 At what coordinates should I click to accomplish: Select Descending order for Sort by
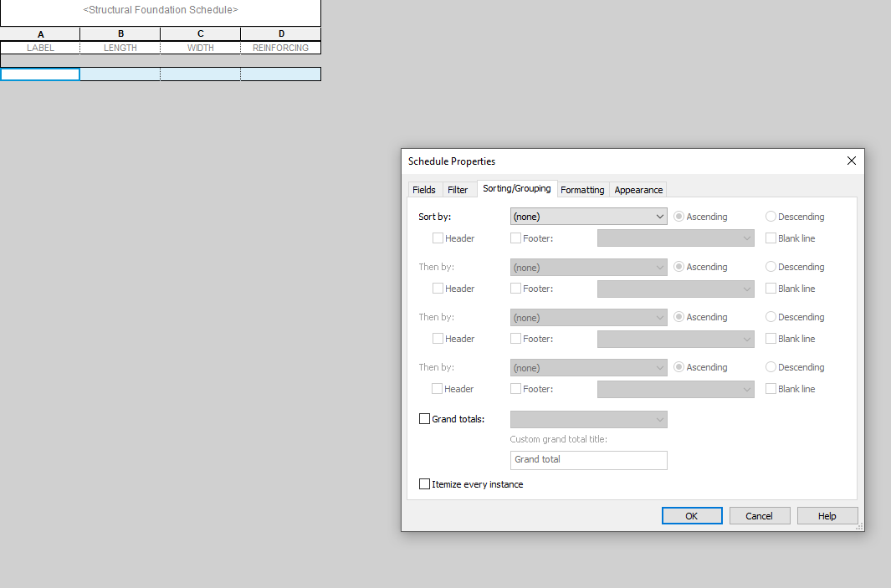click(x=770, y=216)
